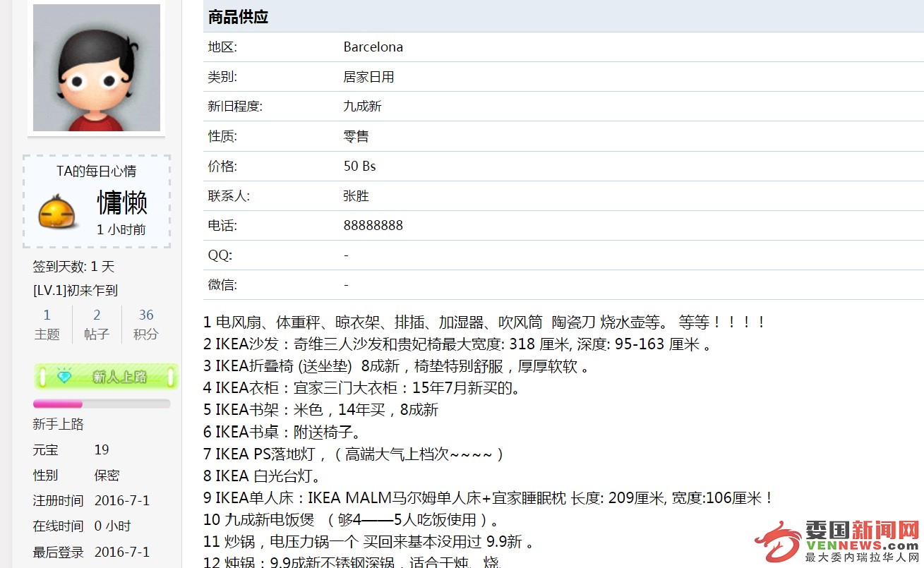Select the contact name 张胜
Viewport: 924px width, 568px height.
(x=356, y=196)
